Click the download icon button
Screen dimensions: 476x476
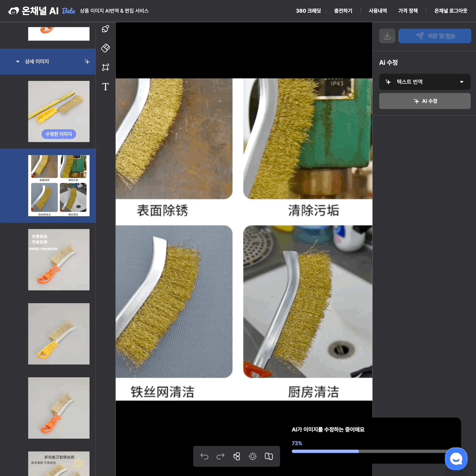coord(387,36)
